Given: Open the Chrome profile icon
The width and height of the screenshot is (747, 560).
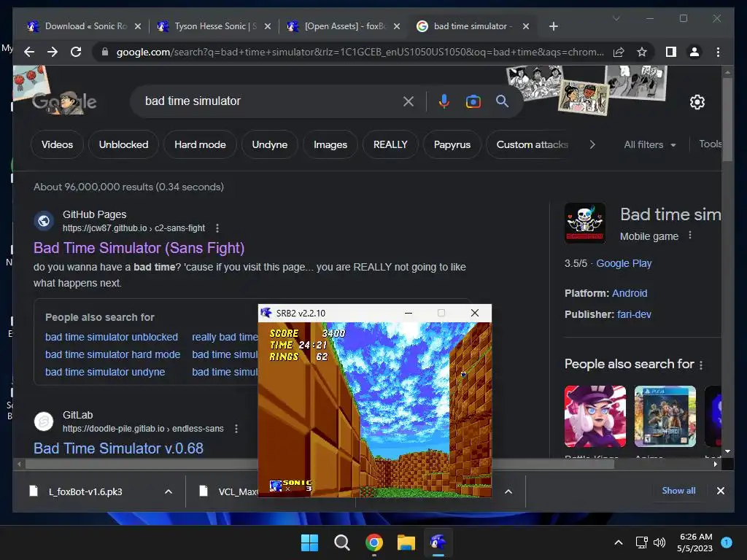Looking at the screenshot, I should point(694,52).
